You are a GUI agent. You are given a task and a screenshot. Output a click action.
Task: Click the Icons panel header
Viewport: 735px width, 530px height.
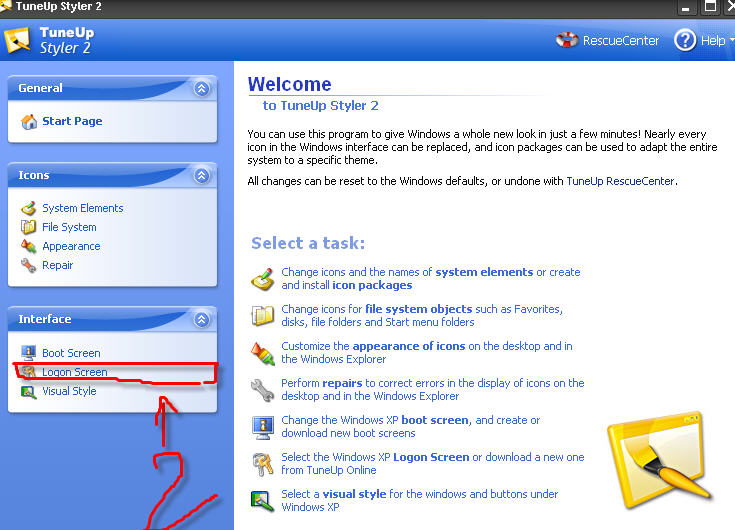coord(112,175)
